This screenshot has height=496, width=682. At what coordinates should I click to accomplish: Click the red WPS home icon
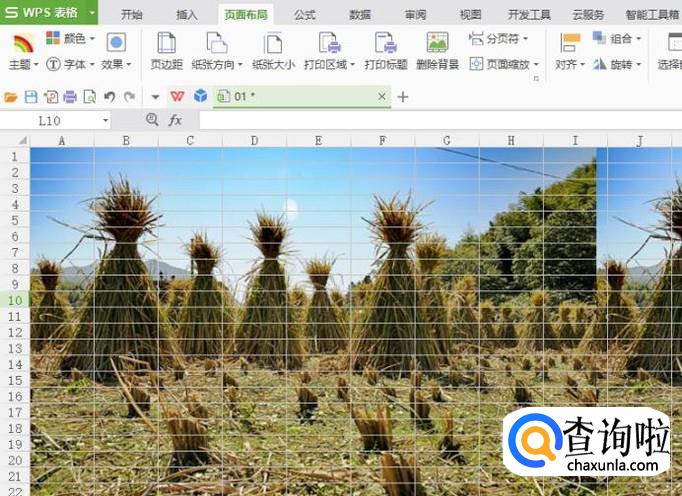click(177, 96)
